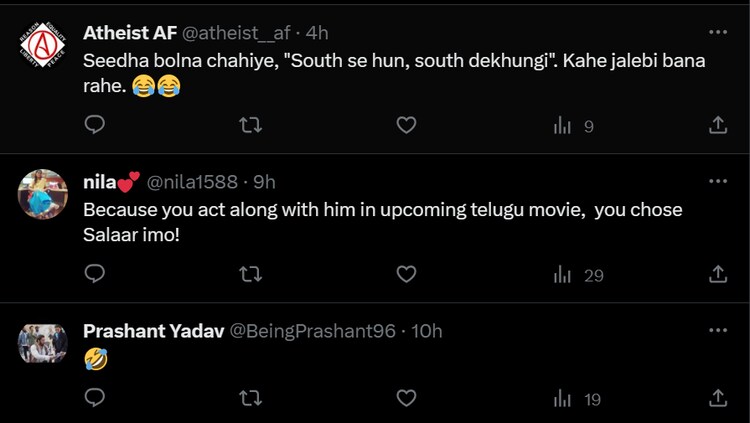Screen dimensions: 750x423
Task: Open Atheist AF's profile name link
Action: [130, 32]
